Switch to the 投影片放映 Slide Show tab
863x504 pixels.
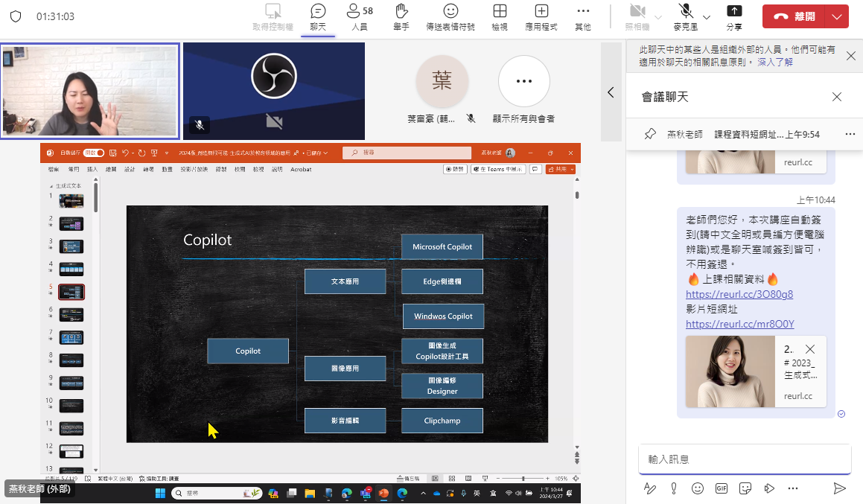(x=194, y=170)
